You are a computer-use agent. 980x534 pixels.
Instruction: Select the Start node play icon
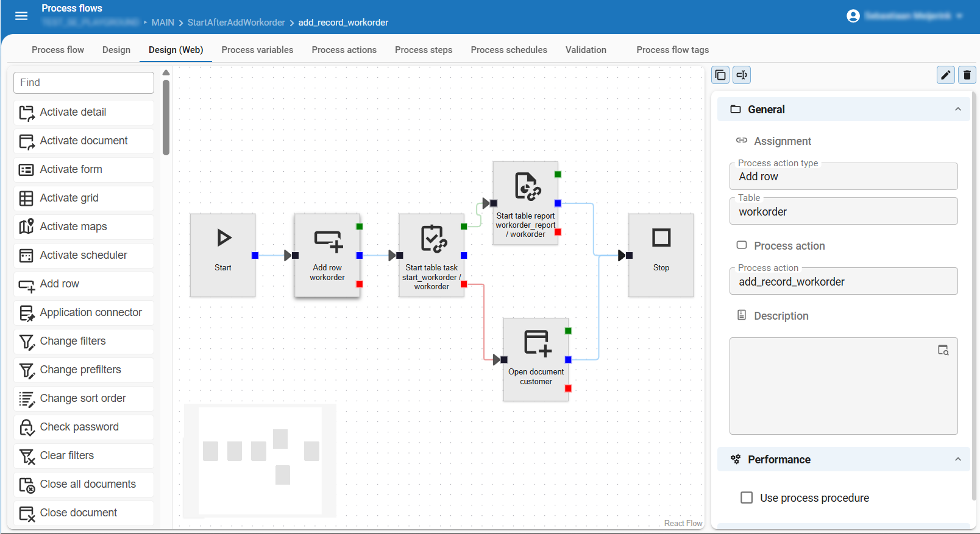(x=224, y=237)
